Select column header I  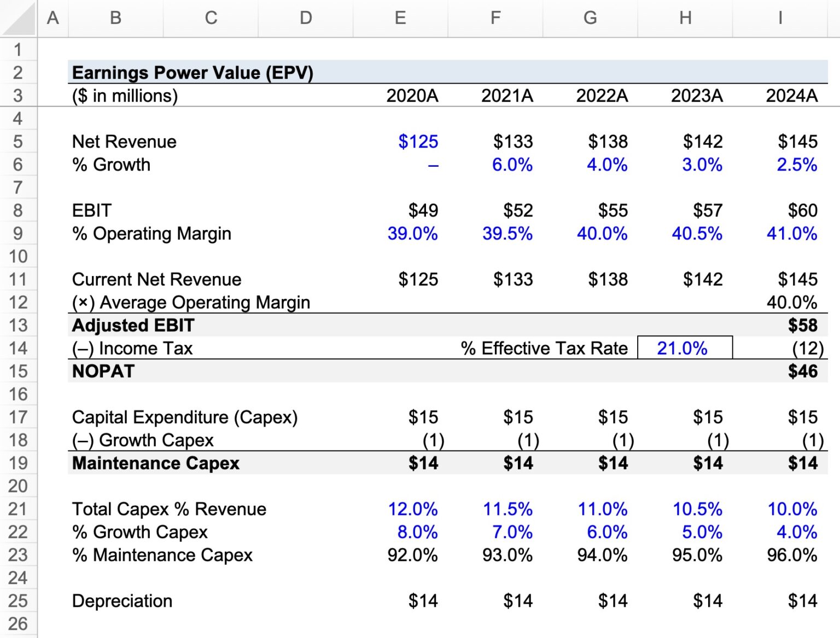[779, 18]
